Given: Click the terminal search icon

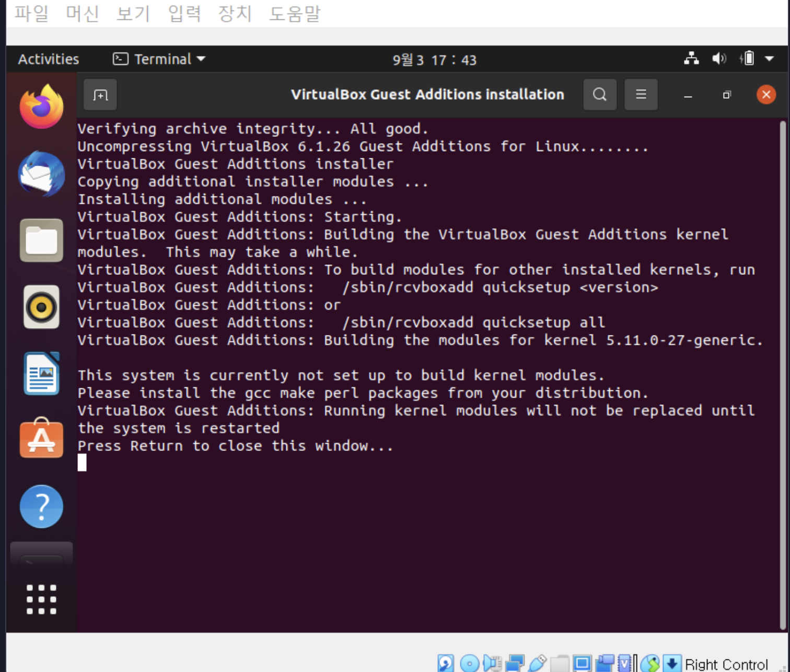Looking at the screenshot, I should tap(600, 95).
